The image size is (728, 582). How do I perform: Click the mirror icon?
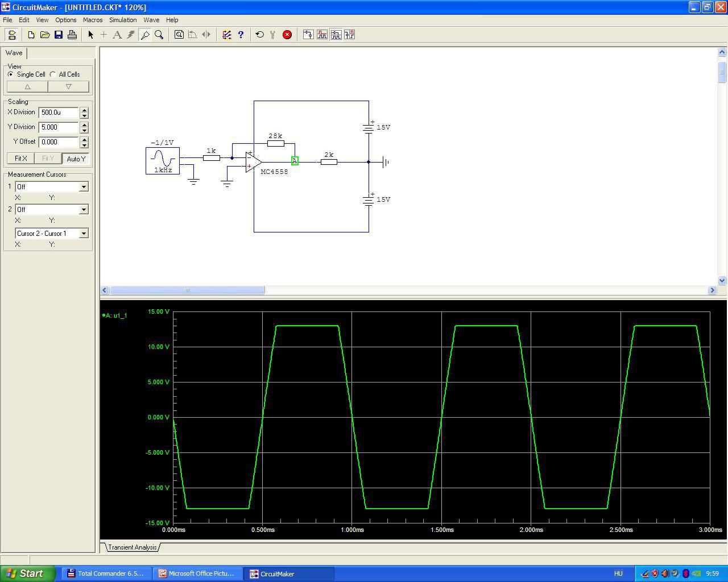click(x=206, y=35)
